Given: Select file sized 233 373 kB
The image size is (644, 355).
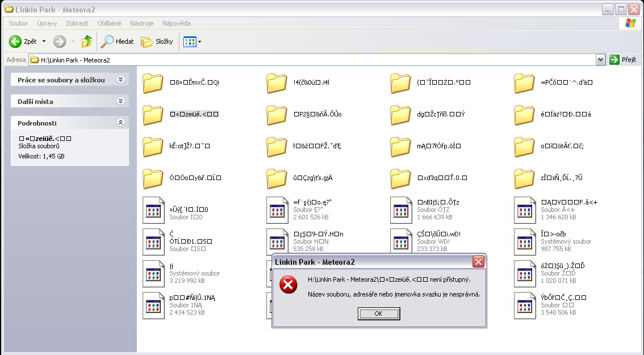Looking at the screenshot, I should tap(402, 241).
